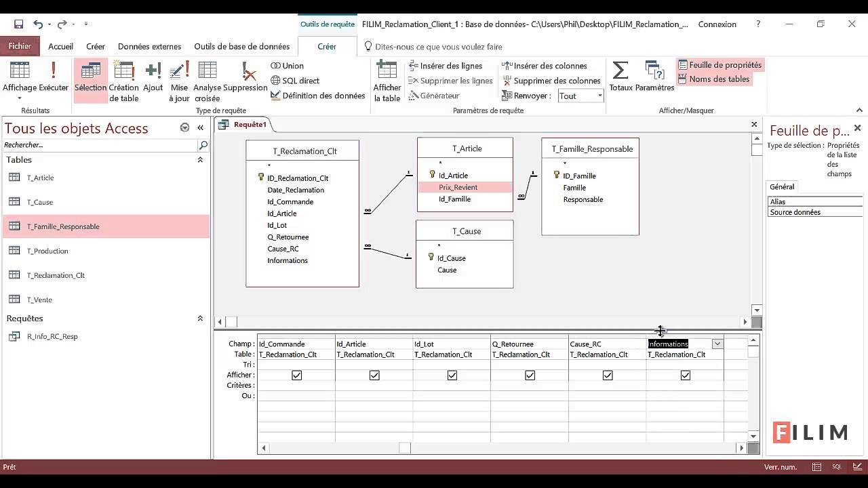Redo the last action
This screenshot has height=488, width=868.
pos(62,24)
